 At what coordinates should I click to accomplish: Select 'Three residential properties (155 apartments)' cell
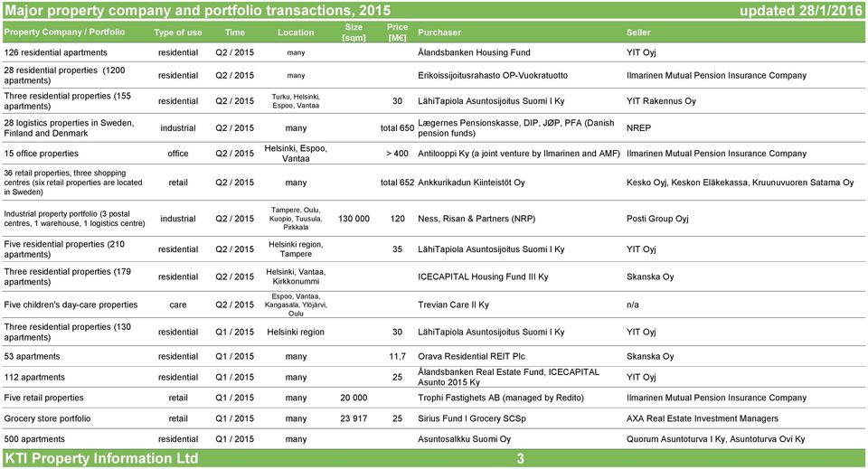click(x=67, y=100)
